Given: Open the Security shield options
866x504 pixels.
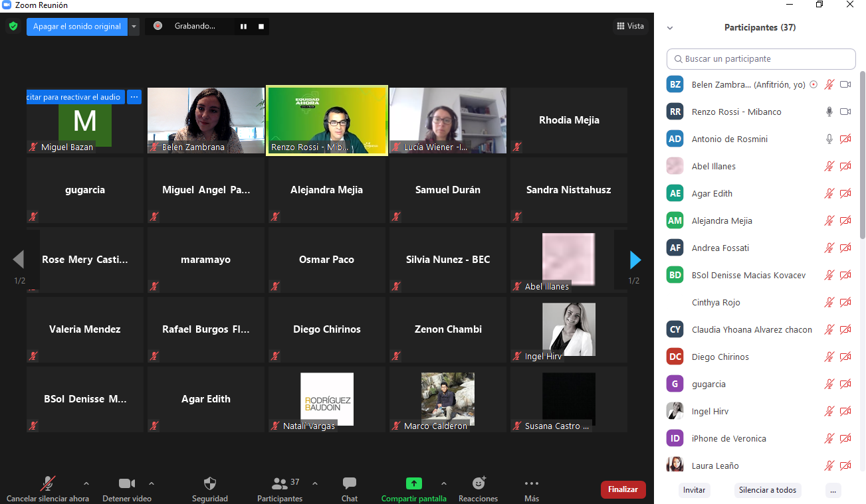Looking at the screenshot, I should pyautogui.click(x=209, y=489).
